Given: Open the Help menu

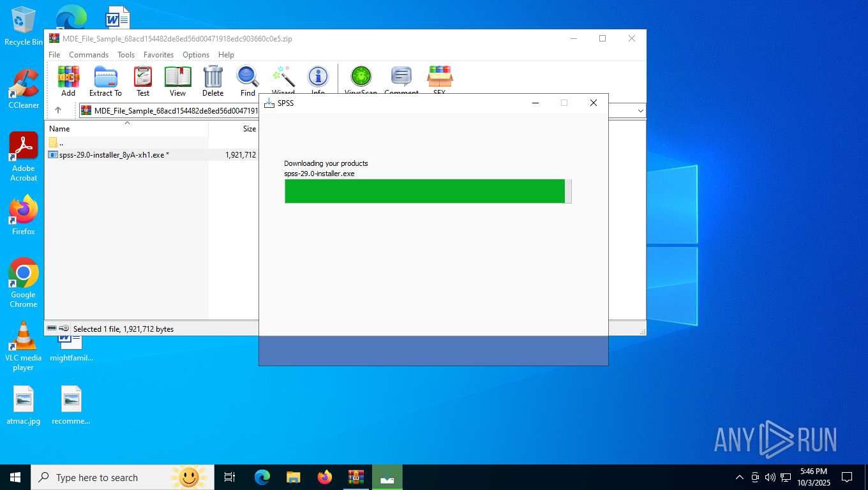Looking at the screenshot, I should click(x=226, y=55).
